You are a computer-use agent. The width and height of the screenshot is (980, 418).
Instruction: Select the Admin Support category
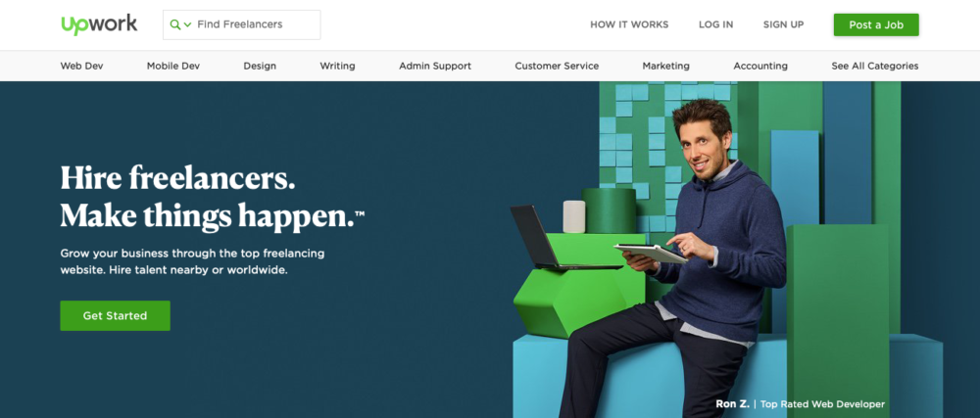coord(435,66)
